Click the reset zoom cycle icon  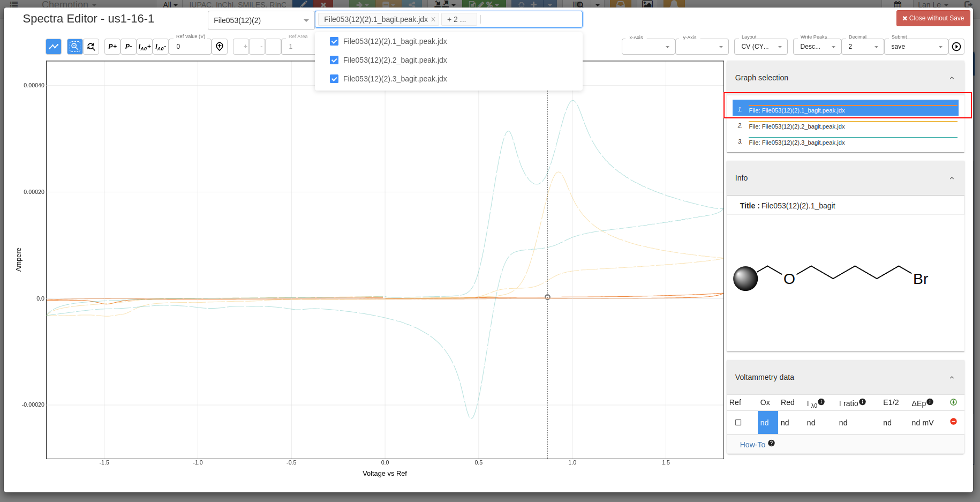coord(91,47)
